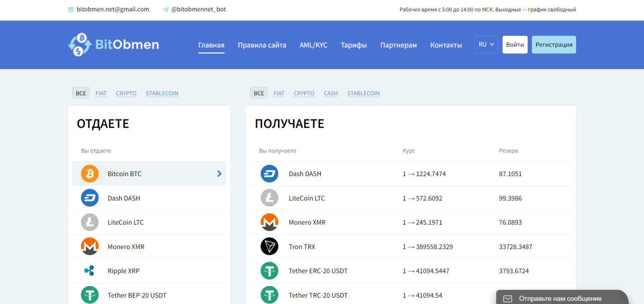
Task: Select the CRYPTO filter above Получаете
Action: [304, 93]
